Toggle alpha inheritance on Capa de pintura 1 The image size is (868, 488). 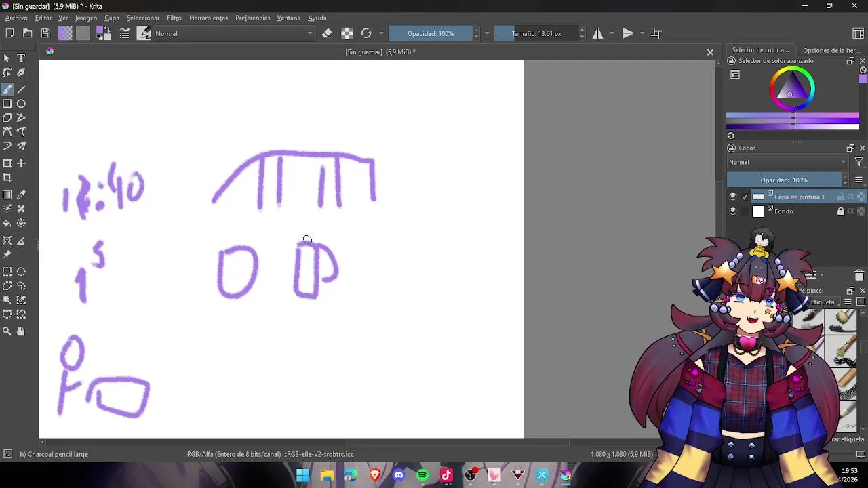pos(850,197)
